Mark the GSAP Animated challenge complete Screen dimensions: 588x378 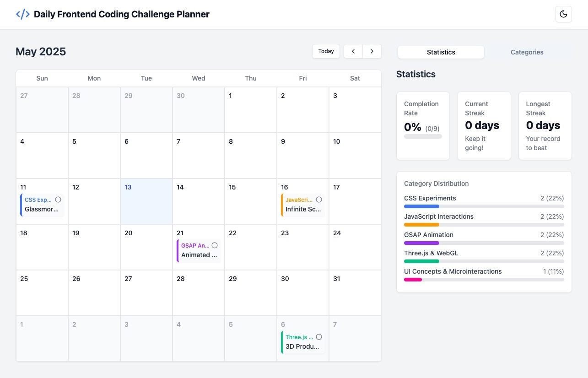pos(215,245)
